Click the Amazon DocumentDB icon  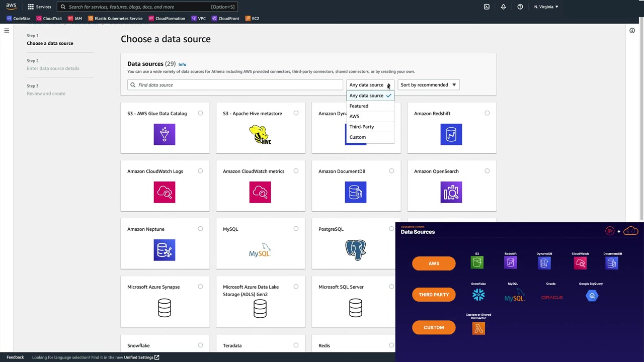pyautogui.click(x=356, y=192)
